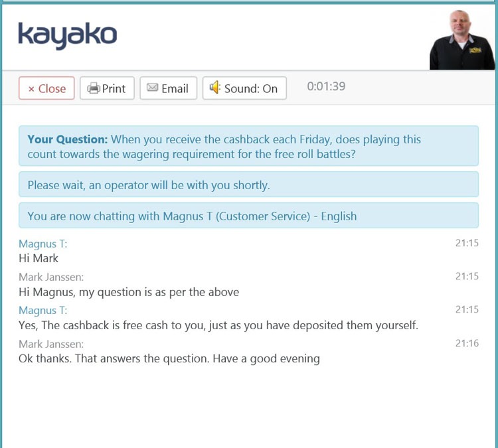Viewport: 498px width, 448px height.
Task: Click the Kayako logo
Action: point(68,36)
